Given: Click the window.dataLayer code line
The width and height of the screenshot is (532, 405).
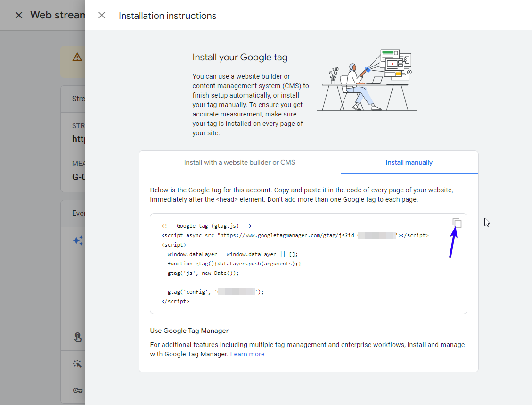Looking at the screenshot, I should point(232,254).
